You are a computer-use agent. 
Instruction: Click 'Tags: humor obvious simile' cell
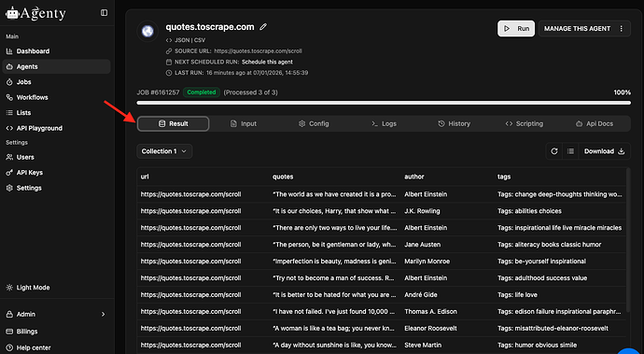coord(538,345)
